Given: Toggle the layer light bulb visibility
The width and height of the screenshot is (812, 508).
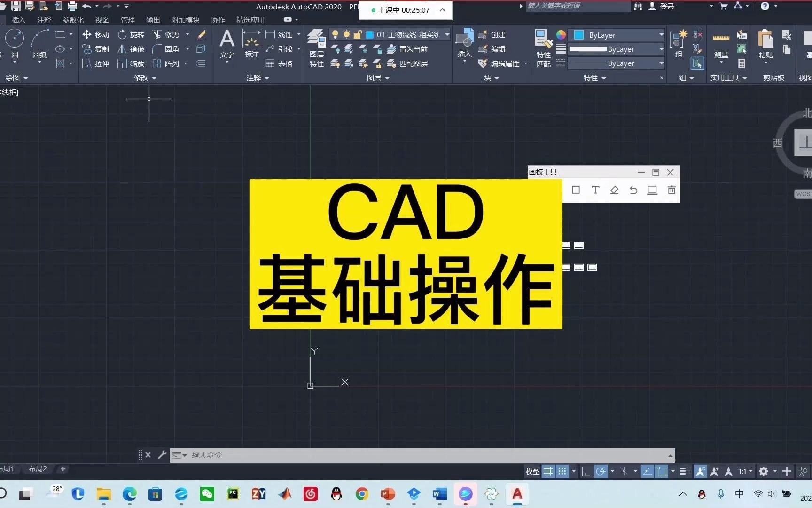Looking at the screenshot, I should pyautogui.click(x=336, y=34).
